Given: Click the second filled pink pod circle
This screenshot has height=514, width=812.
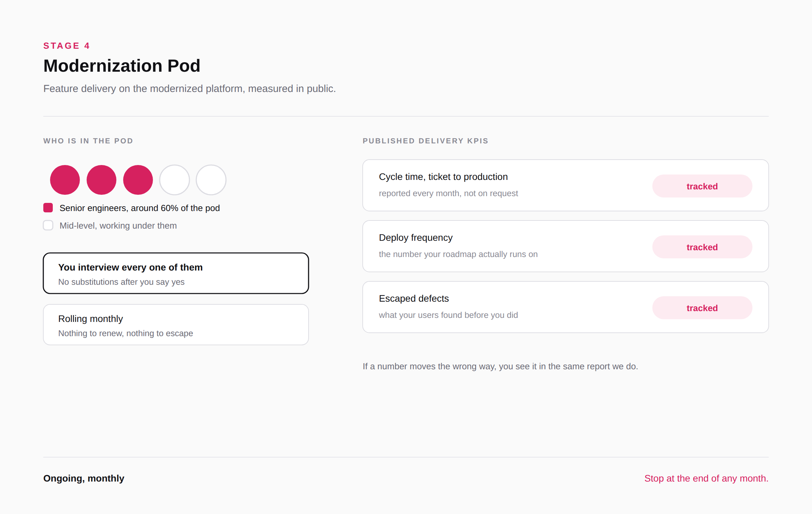Looking at the screenshot, I should tap(101, 180).
